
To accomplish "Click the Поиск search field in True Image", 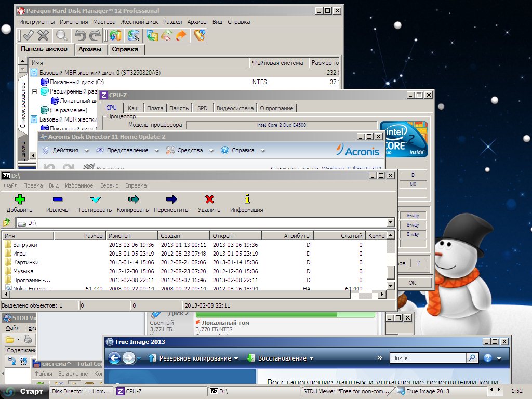I will [x=428, y=358].
